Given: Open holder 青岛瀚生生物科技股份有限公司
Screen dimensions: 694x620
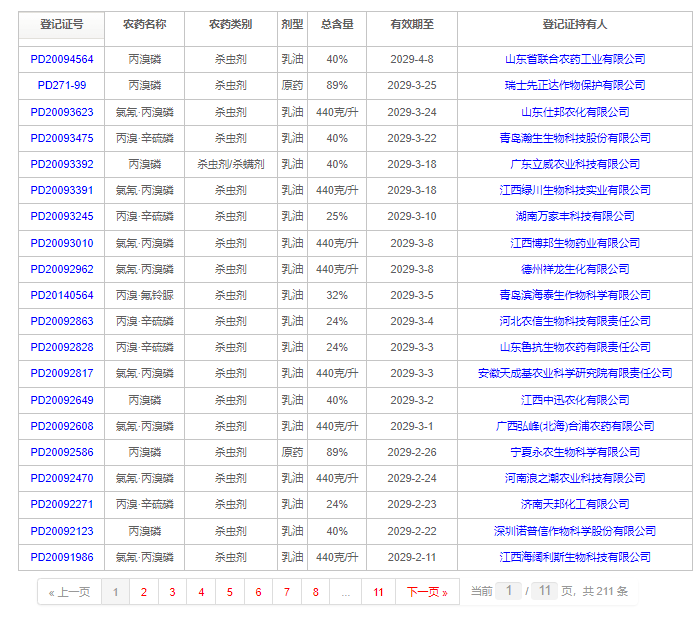Looking at the screenshot, I should click(575, 138).
